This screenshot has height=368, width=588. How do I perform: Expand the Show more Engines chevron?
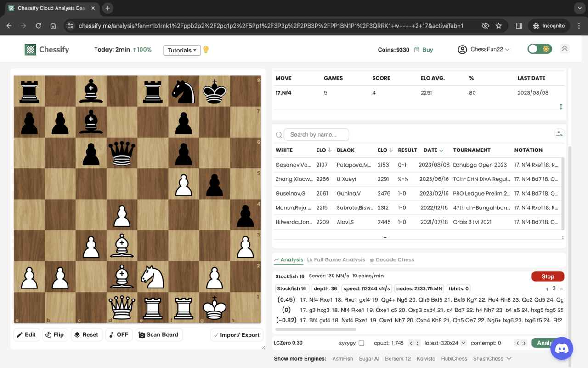[x=509, y=359]
